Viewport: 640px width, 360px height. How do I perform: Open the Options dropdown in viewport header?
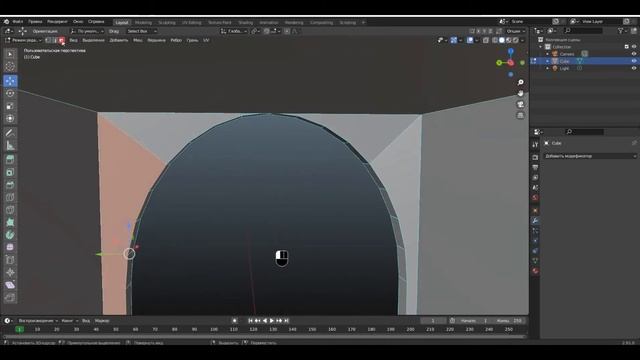tap(516, 31)
